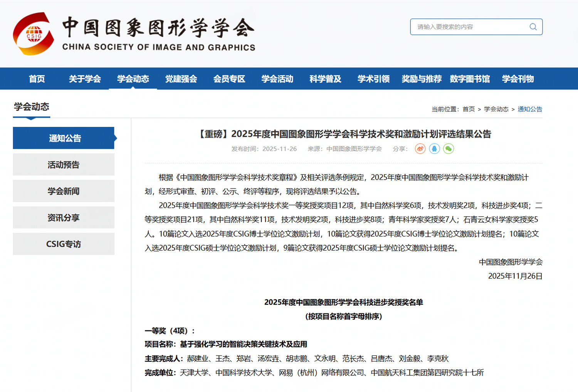Share the article via QQ
The height and width of the screenshot is (392, 578).
click(435, 148)
